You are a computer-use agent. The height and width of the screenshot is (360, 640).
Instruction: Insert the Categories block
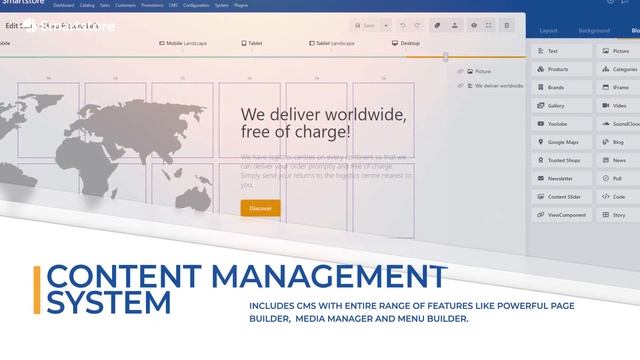[x=618, y=69]
